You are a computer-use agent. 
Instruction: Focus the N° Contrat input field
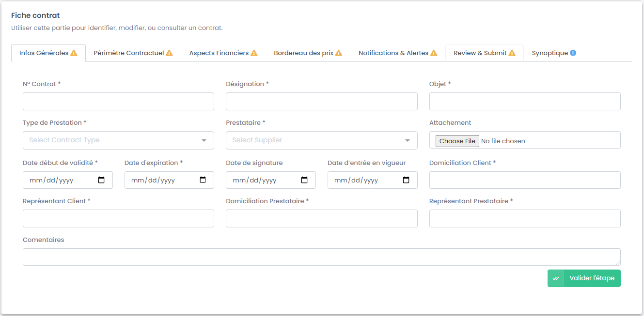(118, 102)
